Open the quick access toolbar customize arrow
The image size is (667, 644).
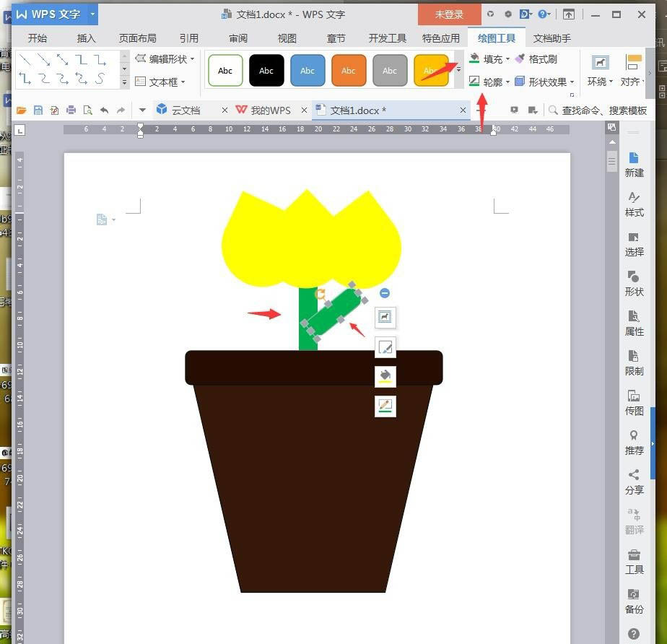pyautogui.click(x=142, y=110)
